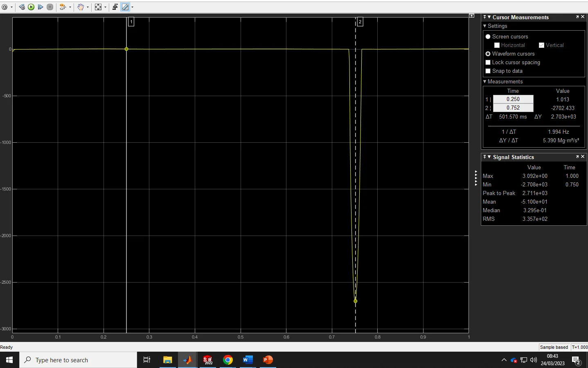The image size is (588, 368).
Task: Click the ΔT value 501.570 ms
Action: (513, 117)
